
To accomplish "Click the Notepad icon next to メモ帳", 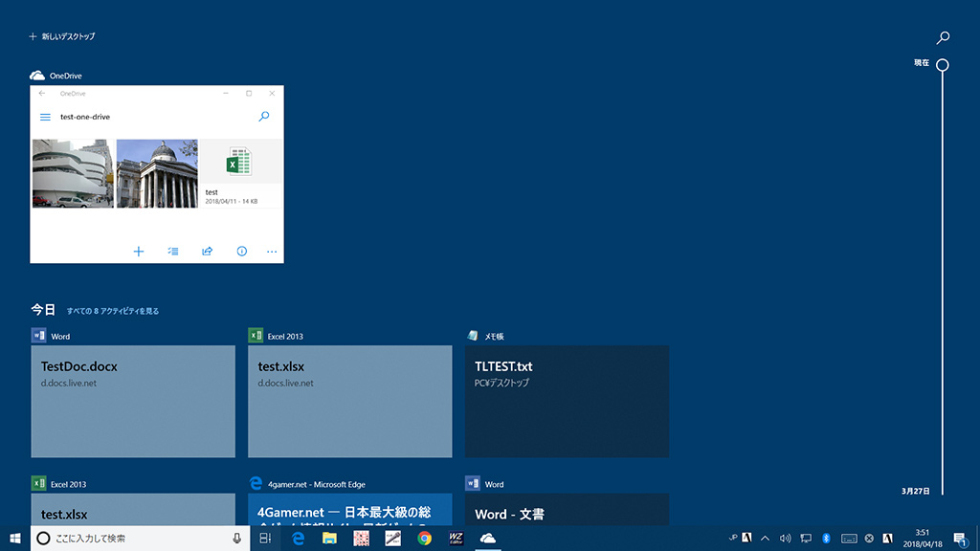I will [x=473, y=336].
